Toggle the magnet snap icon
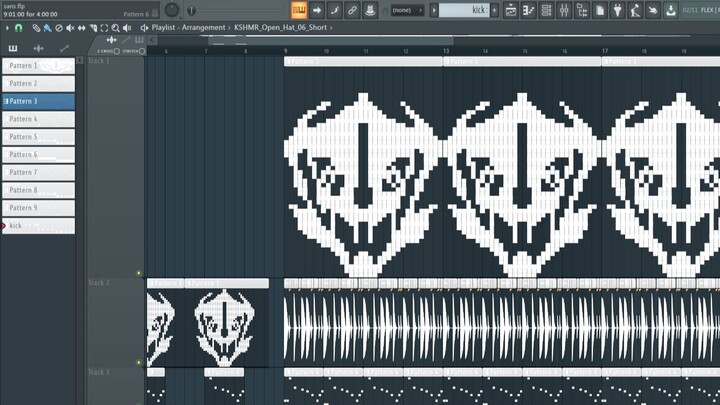This screenshot has height=405, width=720. tap(19, 28)
